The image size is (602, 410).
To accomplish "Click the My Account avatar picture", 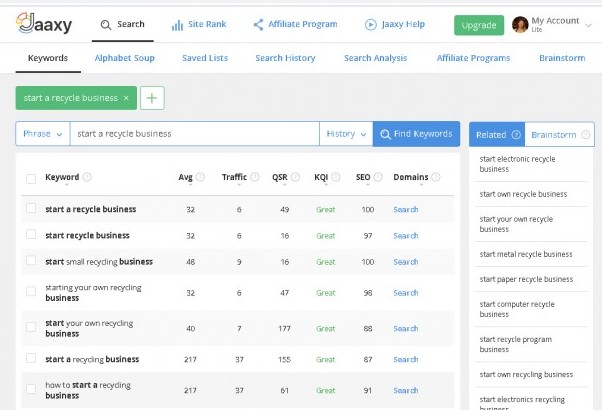I will coord(520,25).
